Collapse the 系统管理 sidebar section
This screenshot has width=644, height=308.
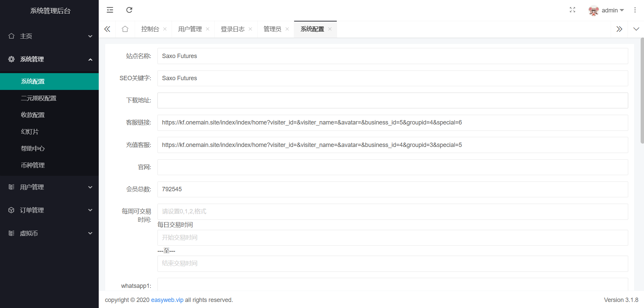[x=49, y=59]
